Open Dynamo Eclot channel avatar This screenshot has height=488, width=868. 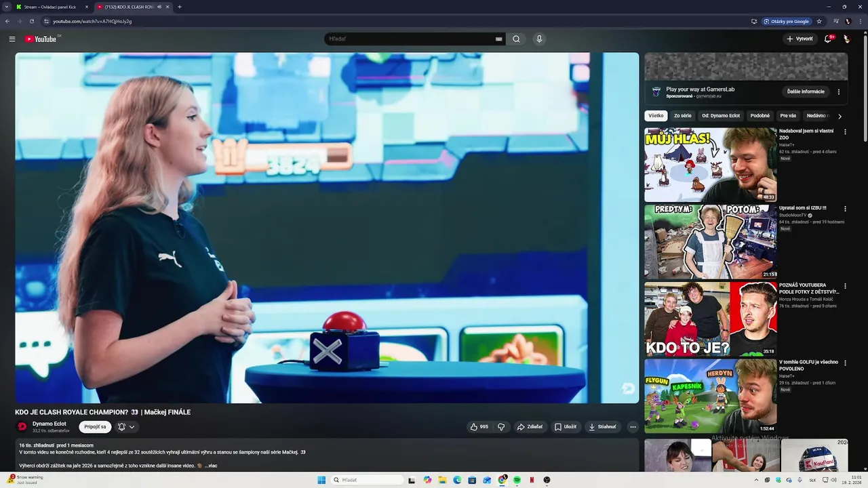22,427
